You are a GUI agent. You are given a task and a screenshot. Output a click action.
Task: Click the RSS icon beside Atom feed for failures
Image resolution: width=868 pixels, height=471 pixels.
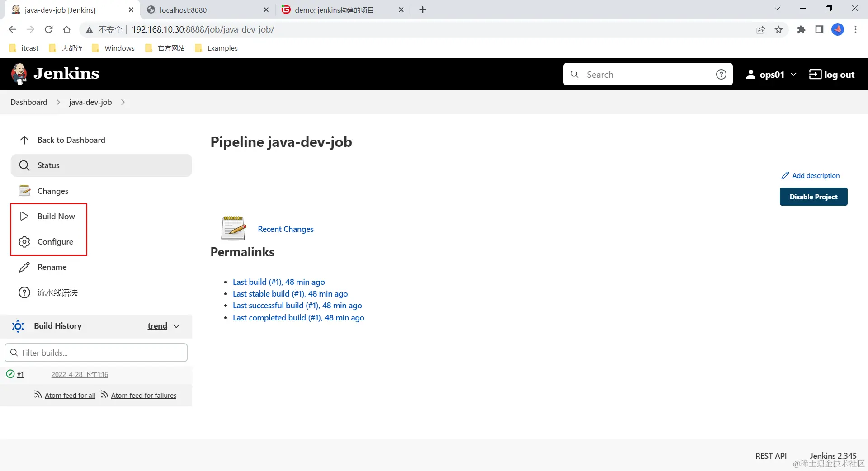pos(104,395)
